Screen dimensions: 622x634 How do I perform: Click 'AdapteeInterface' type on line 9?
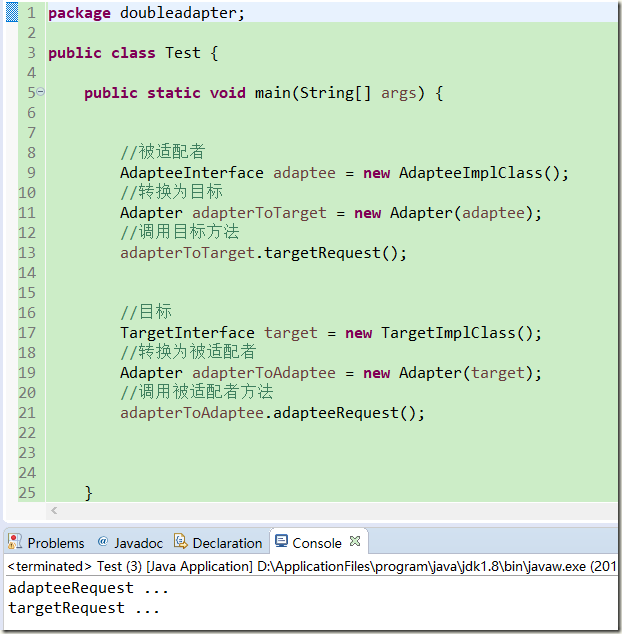(x=192, y=173)
